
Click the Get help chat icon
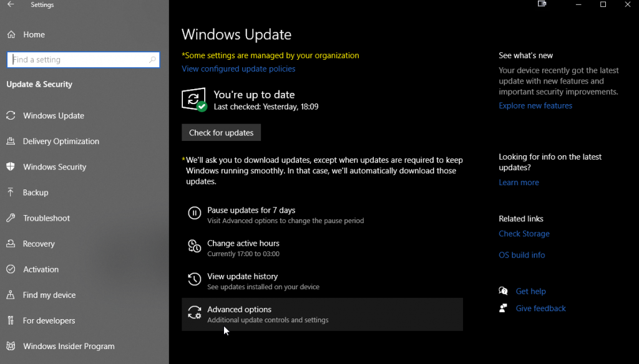point(504,291)
